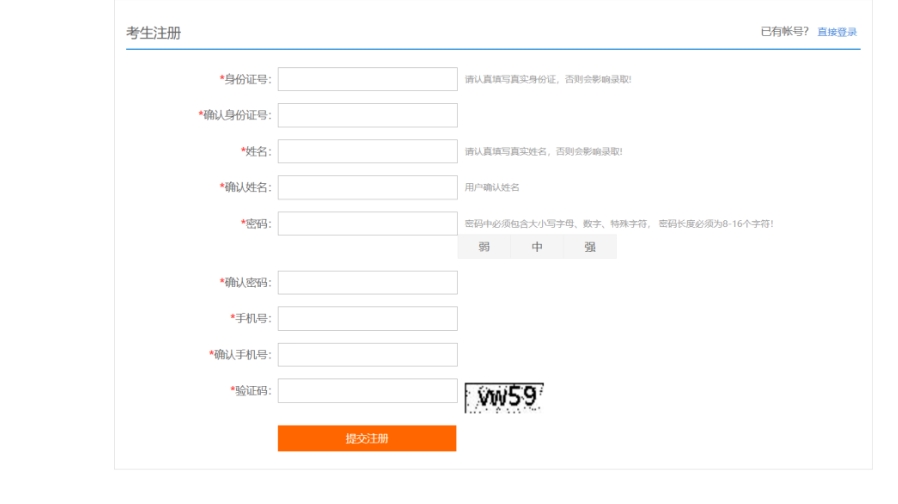
Task: Click the password rule hint about 8-16个字符
Action: (619, 223)
